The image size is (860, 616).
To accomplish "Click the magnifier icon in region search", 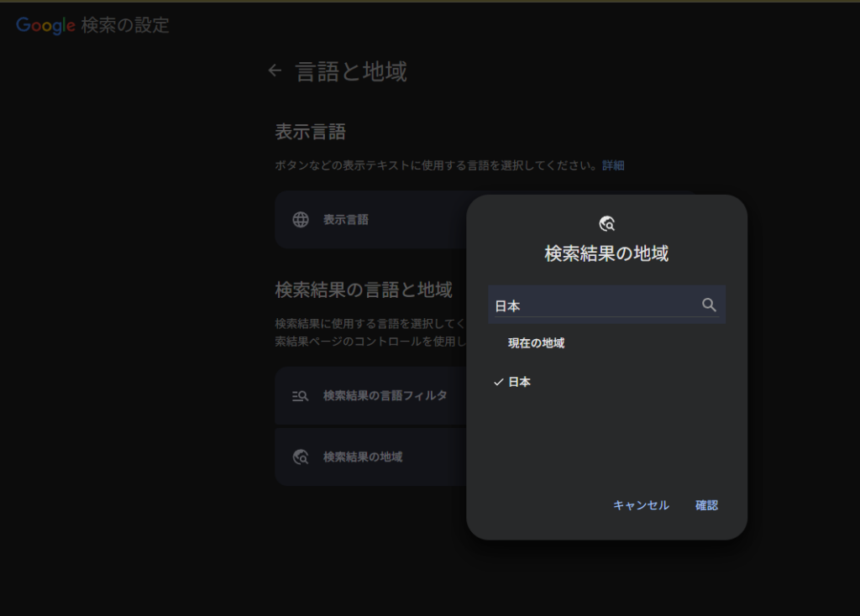I will [709, 305].
